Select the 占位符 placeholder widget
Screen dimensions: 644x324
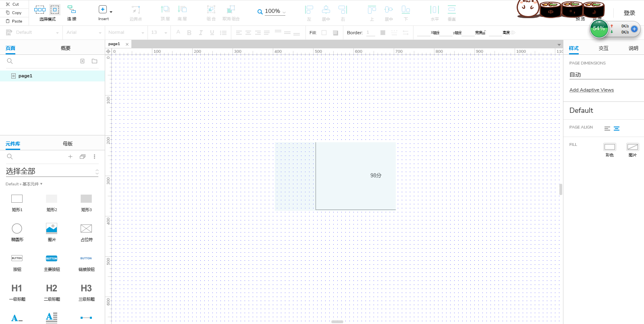[86, 233]
